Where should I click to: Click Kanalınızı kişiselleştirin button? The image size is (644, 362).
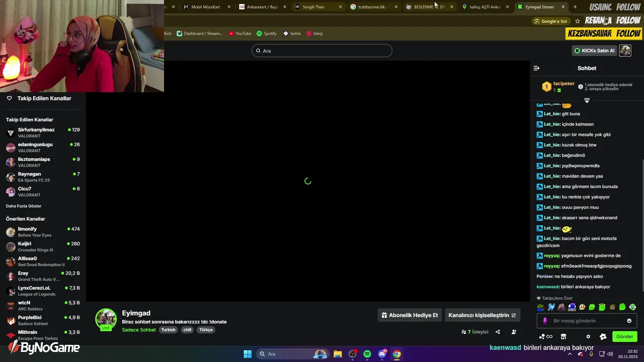(482, 315)
